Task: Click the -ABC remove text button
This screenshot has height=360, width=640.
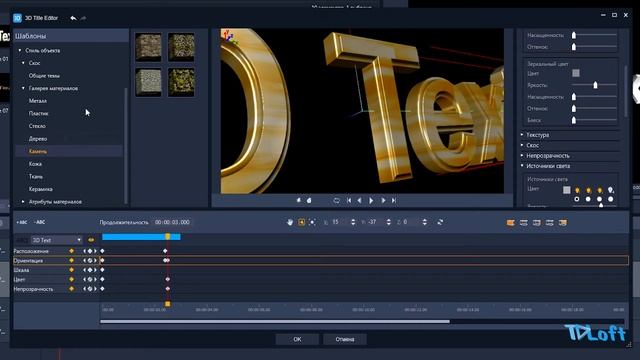Action: (40, 222)
